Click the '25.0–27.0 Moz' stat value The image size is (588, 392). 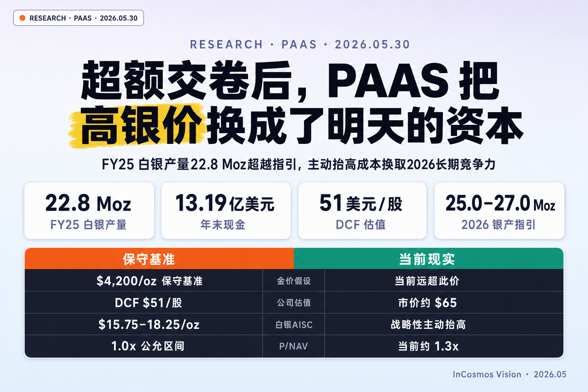(x=500, y=203)
